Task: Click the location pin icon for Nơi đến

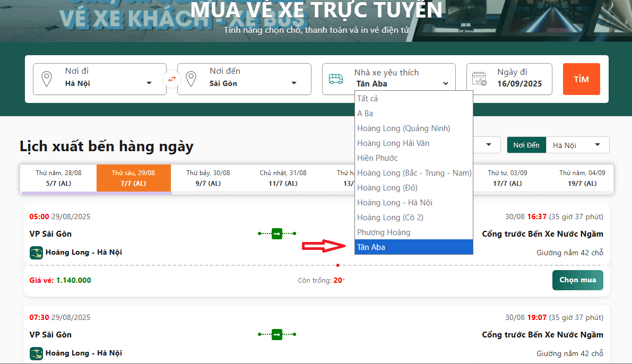Action: (x=191, y=79)
